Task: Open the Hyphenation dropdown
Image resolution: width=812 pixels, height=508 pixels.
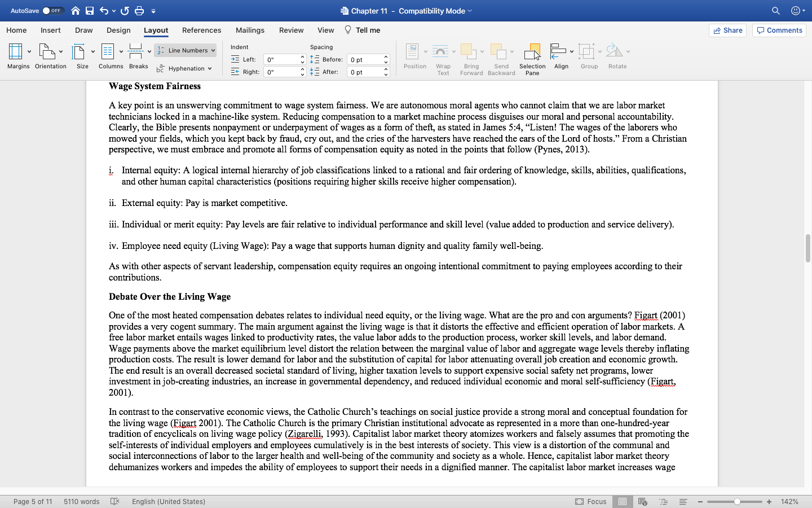Action: tap(184, 68)
